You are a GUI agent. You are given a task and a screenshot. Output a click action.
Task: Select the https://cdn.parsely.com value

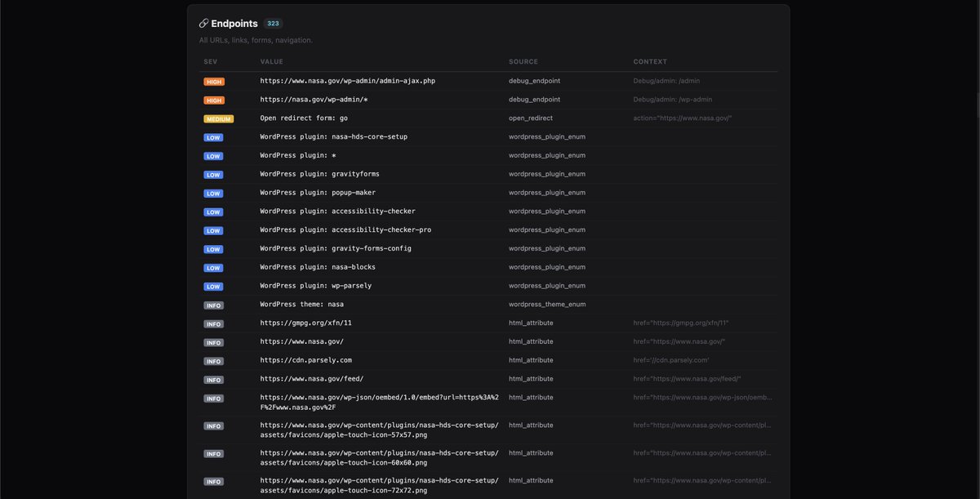pyautogui.click(x=306, y=360)
